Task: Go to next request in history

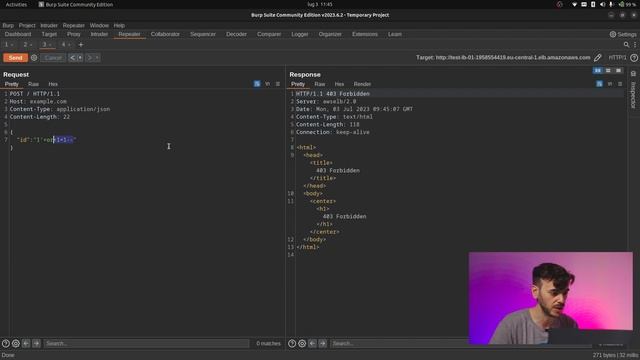Action: click(x=90, y=58)
